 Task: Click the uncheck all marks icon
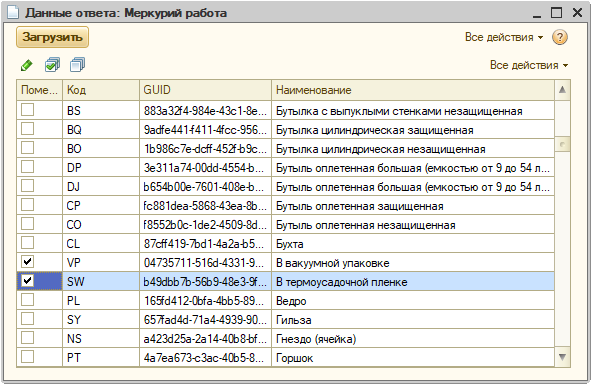point(77,65)
